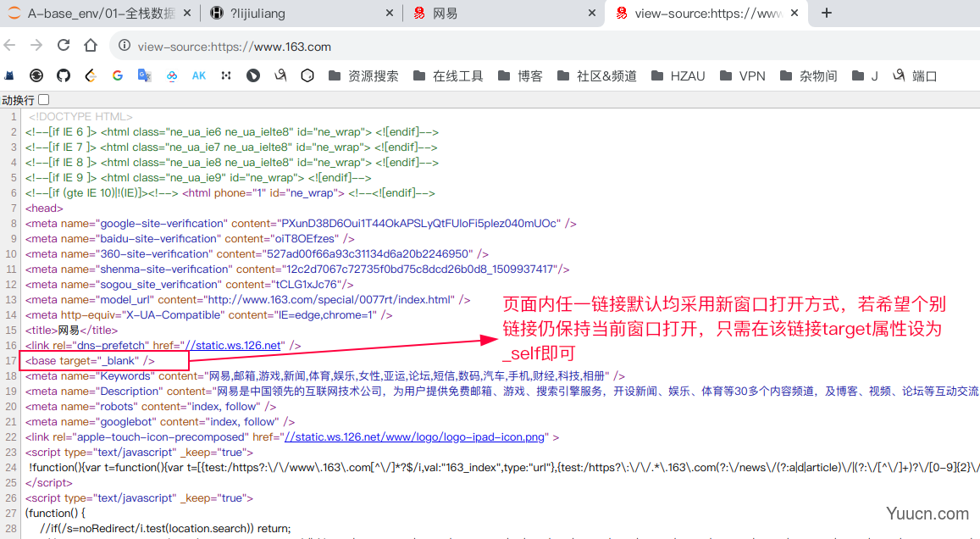Click the <base target="_blank" /> line
Image resolution: width=980 pixels, height=539 pixels.
pyautogui.click(x=90, y=360)
